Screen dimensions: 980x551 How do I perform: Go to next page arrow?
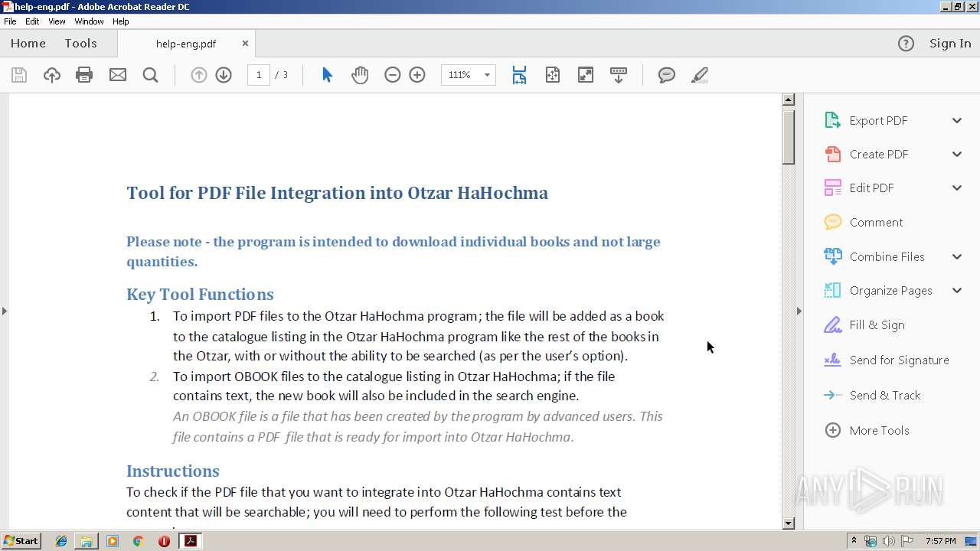pos(224,75)
